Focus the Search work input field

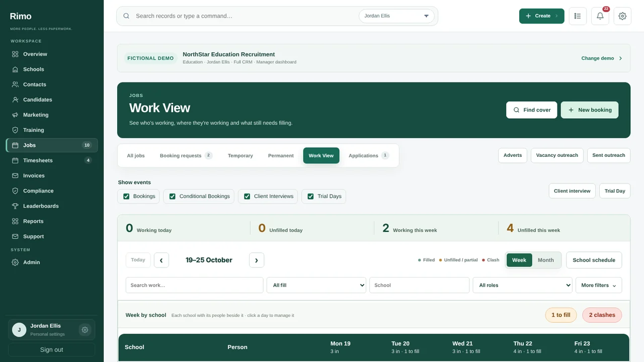195,285
